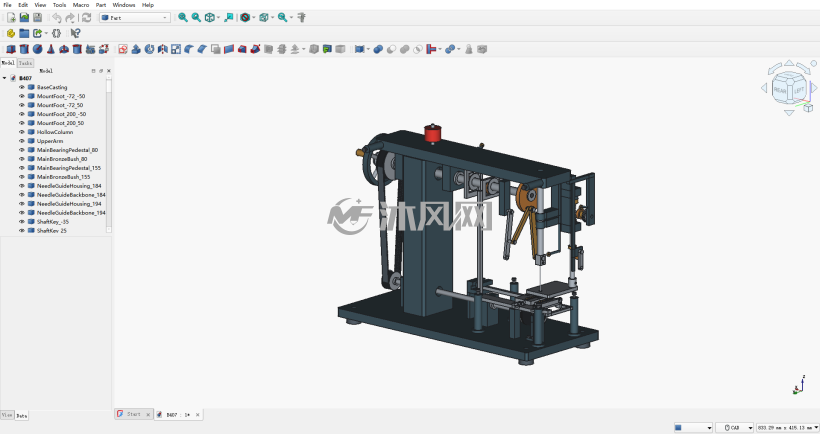Collapse the B407 document tree

(x=5, y=78)
